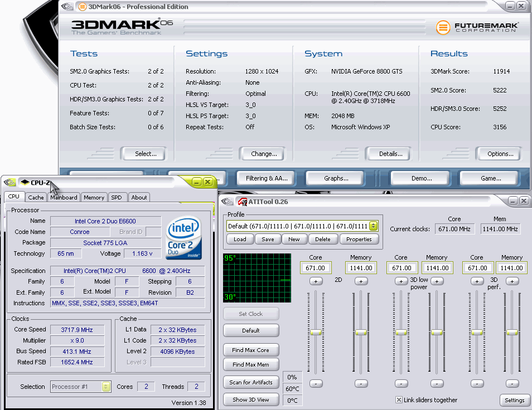Click Scan for Artifacts button
The height and width of the screenshot is (410, 532).
tap(251, 382)
